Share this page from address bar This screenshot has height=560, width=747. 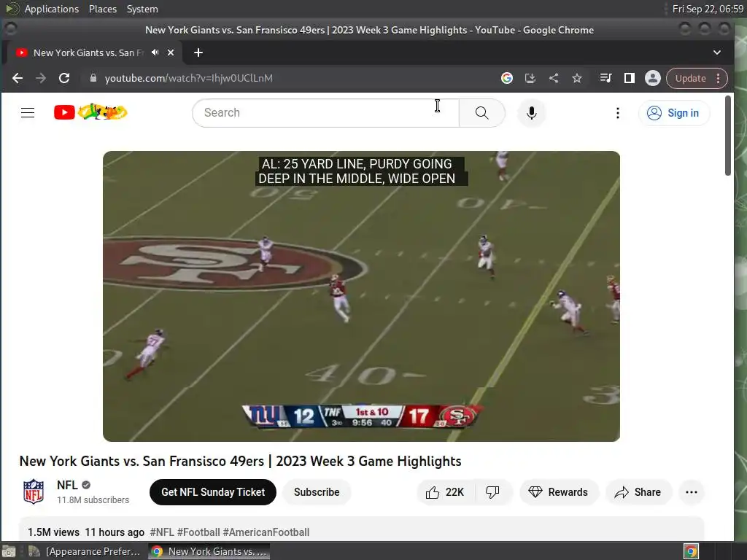click(x=554, y=78)
